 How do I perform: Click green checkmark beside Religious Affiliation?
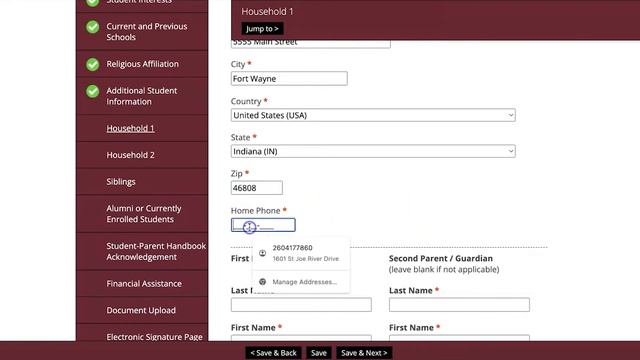(x=93, y=64)
